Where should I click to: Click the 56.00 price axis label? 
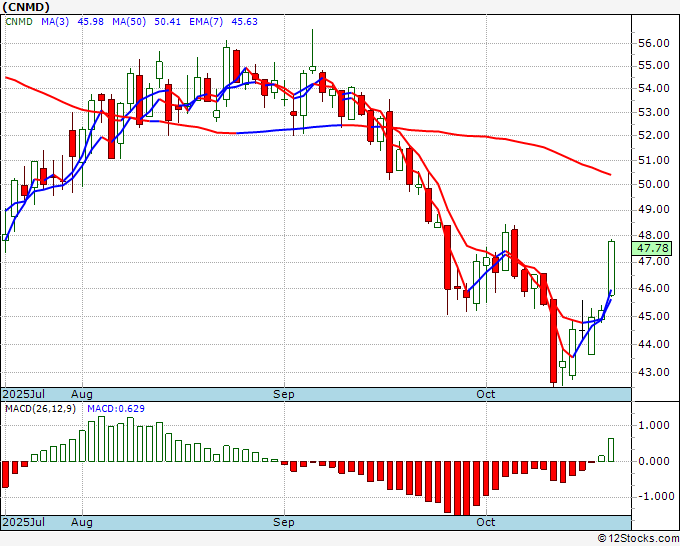654,43
